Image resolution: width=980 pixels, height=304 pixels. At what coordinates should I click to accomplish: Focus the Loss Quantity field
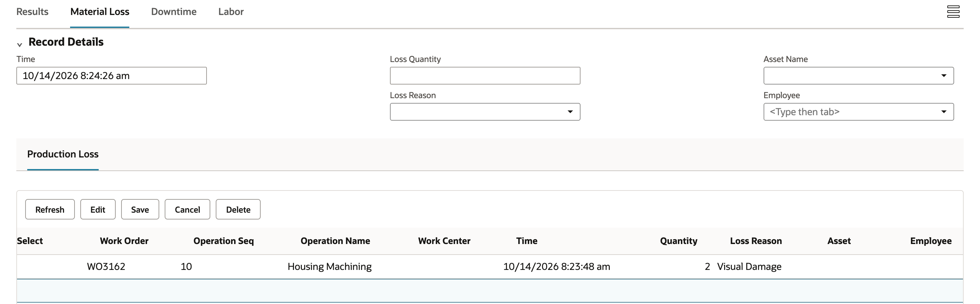pyautogui.click(x=485, y=76)
